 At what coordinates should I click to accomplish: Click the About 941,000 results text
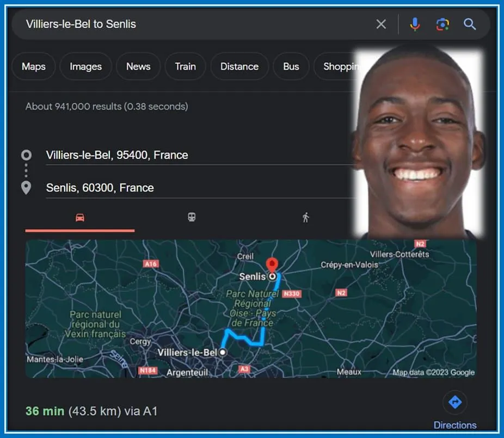pos(107,106)
